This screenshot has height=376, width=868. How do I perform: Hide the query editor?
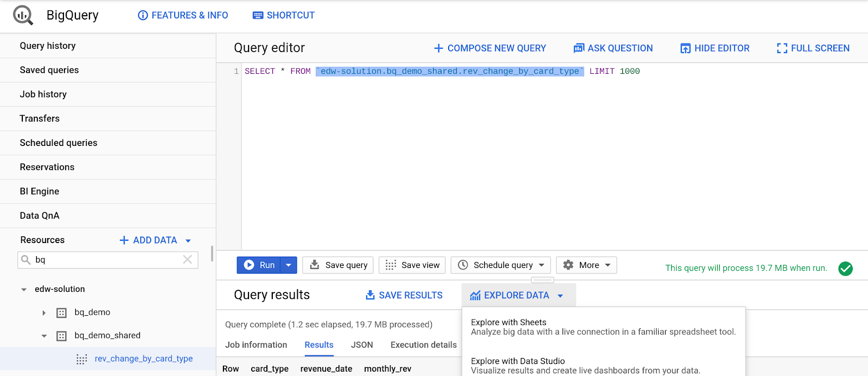point(715,48)
